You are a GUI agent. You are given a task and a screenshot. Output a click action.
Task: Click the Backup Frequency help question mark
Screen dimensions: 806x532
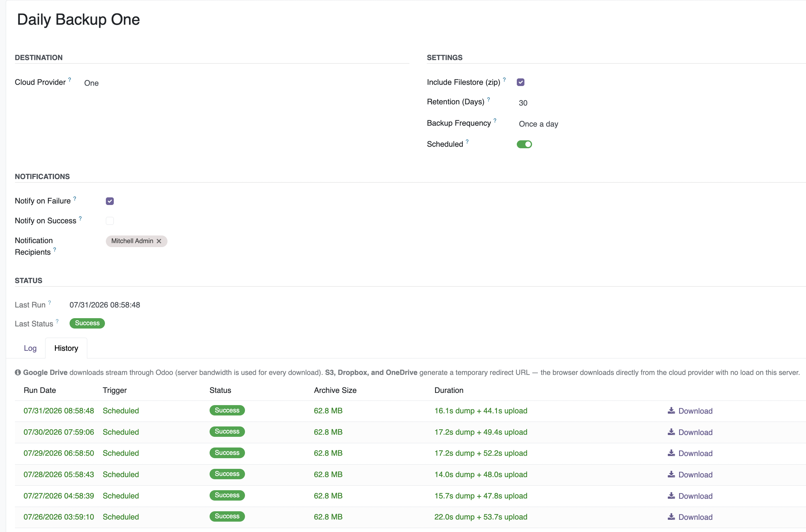495,120
